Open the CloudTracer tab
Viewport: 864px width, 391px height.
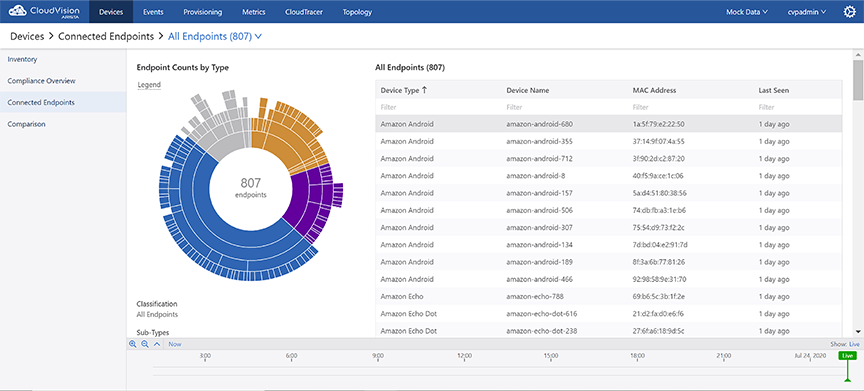pyautogui.click(x=304, y=12)
